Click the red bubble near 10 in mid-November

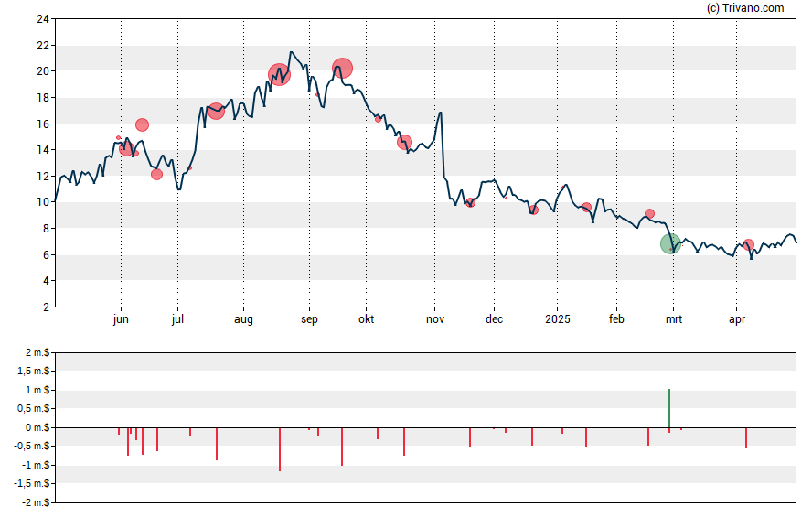470,202
